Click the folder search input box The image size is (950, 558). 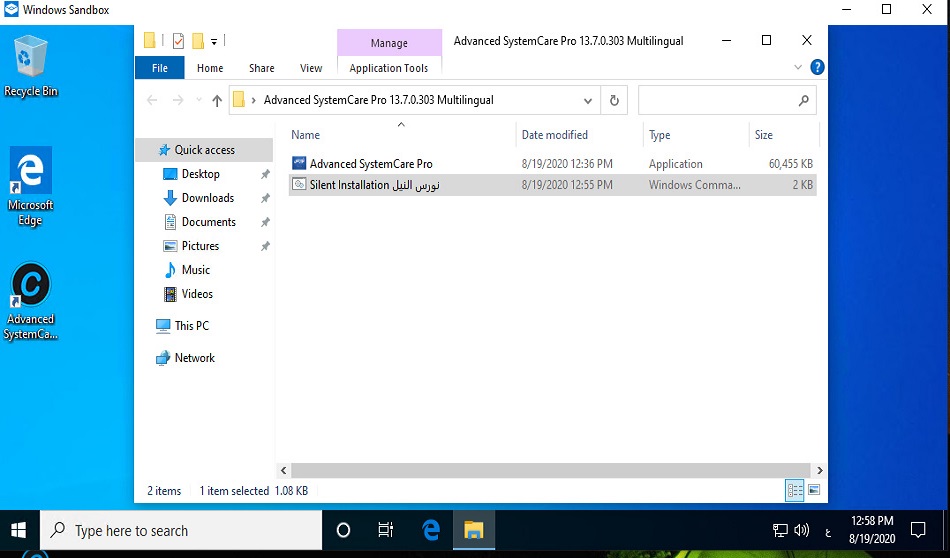(x=717, y=100)
